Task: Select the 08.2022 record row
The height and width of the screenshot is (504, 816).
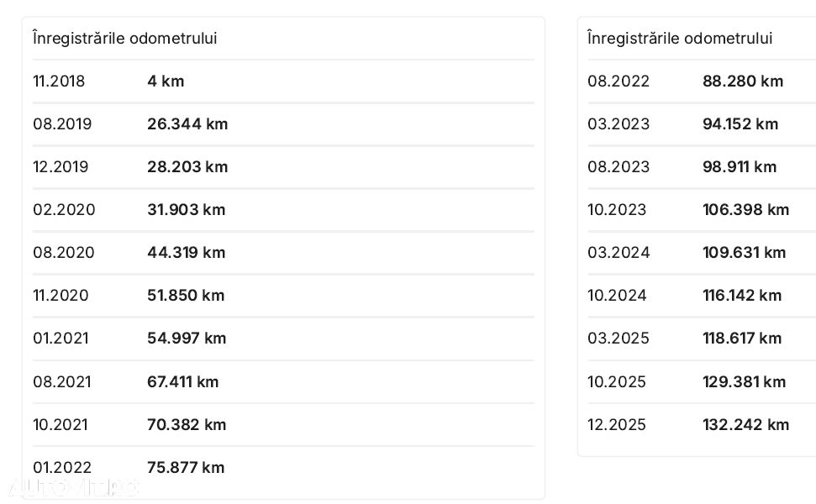Action: tap(702, 81)
